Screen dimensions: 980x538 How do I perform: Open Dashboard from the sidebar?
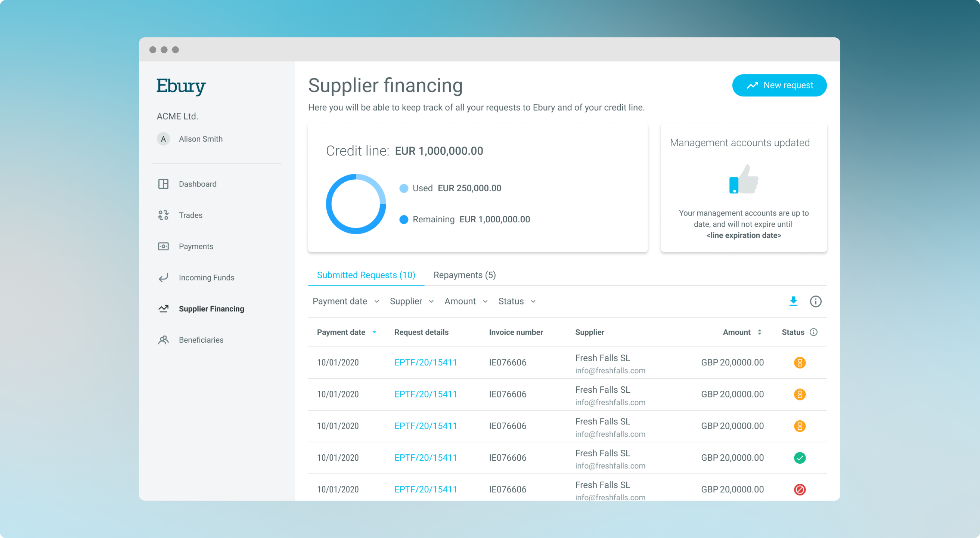click(198, 184)
